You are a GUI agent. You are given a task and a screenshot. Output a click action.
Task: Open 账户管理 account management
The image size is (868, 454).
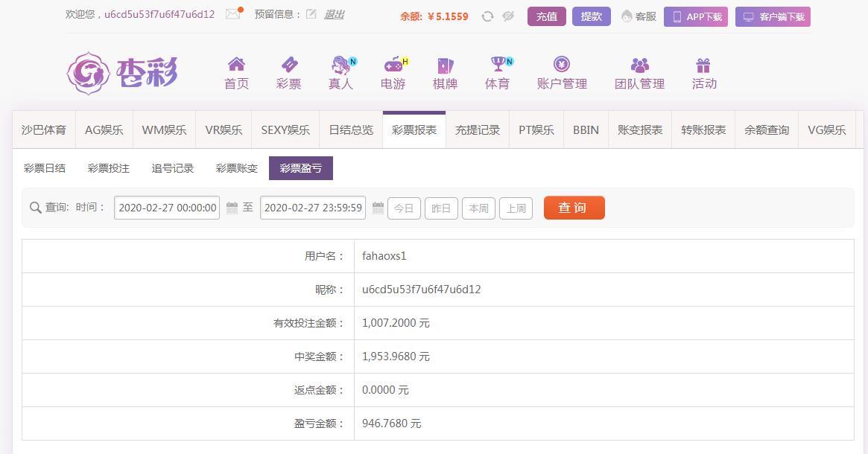[562, 74]
